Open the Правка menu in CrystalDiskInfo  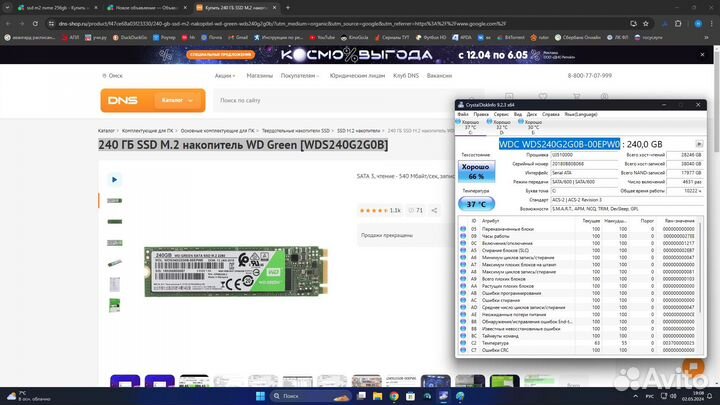pos(481,114)
